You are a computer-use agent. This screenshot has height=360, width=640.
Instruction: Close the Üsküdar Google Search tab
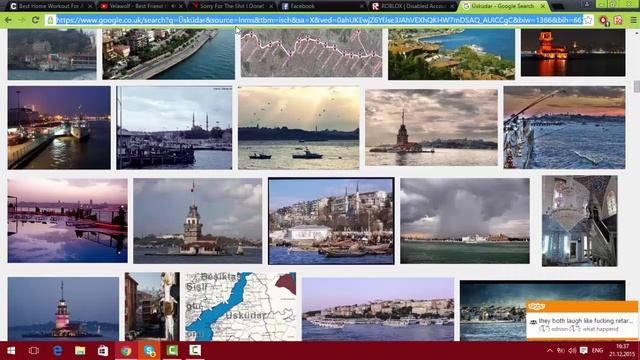(x=543, y=6)
